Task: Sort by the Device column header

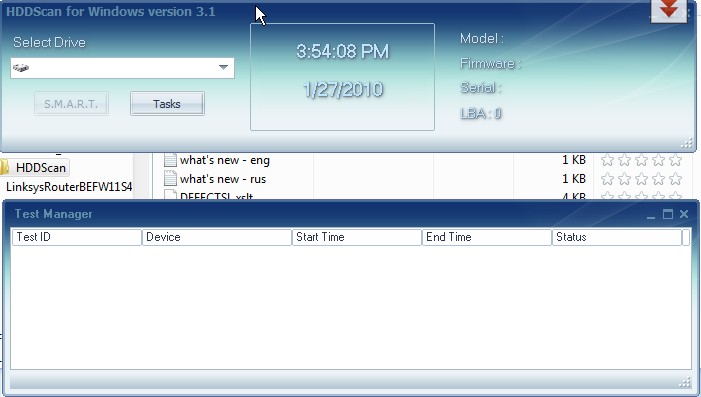Action: click(x=217, y=237)
